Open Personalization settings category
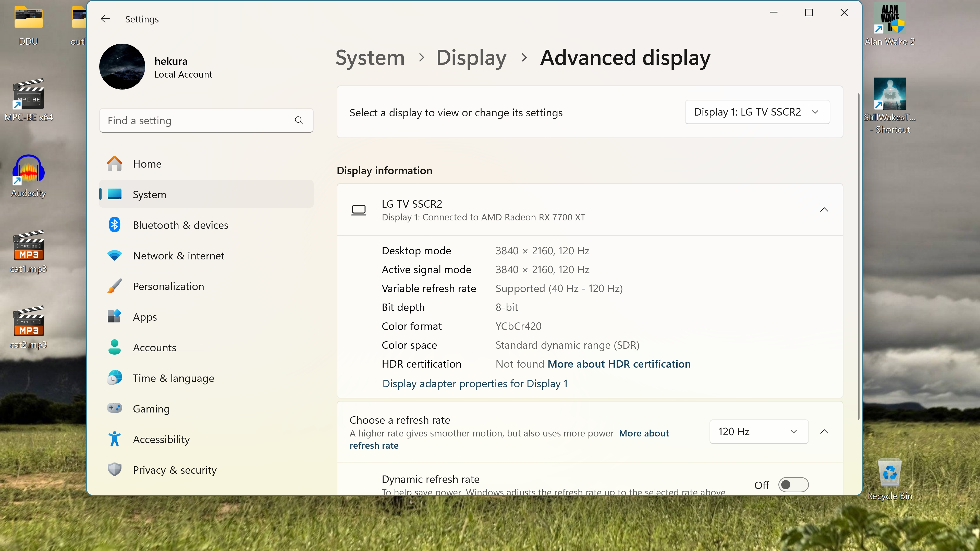Image resolution: width=980 pixels, height=551 pixels. [168, 286]
